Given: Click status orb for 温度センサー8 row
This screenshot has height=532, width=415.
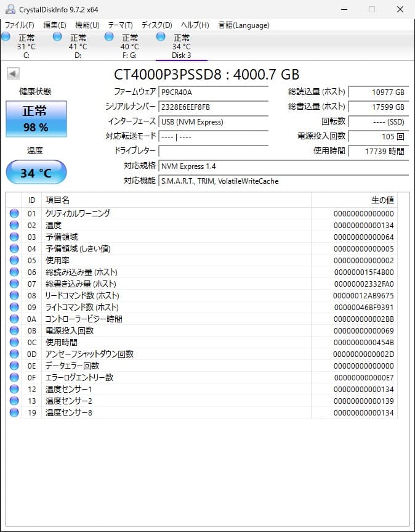Looking at the screenshot, I should (14, 412).
